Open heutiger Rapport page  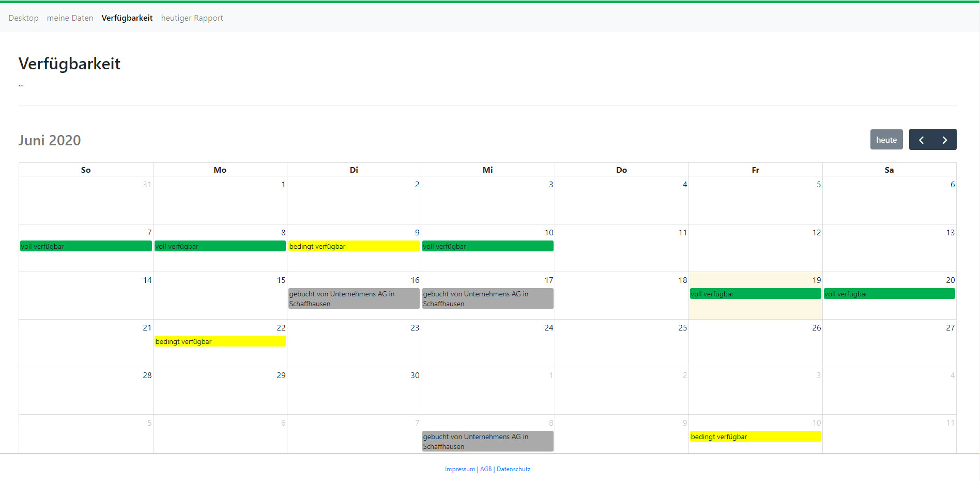(x=192, y=18)
